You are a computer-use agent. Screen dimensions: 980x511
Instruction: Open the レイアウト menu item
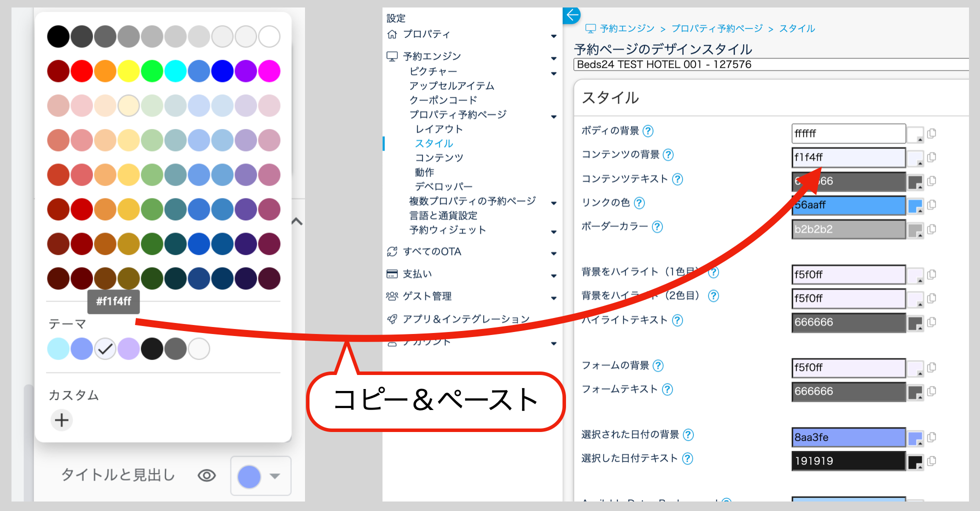[439, 129]
